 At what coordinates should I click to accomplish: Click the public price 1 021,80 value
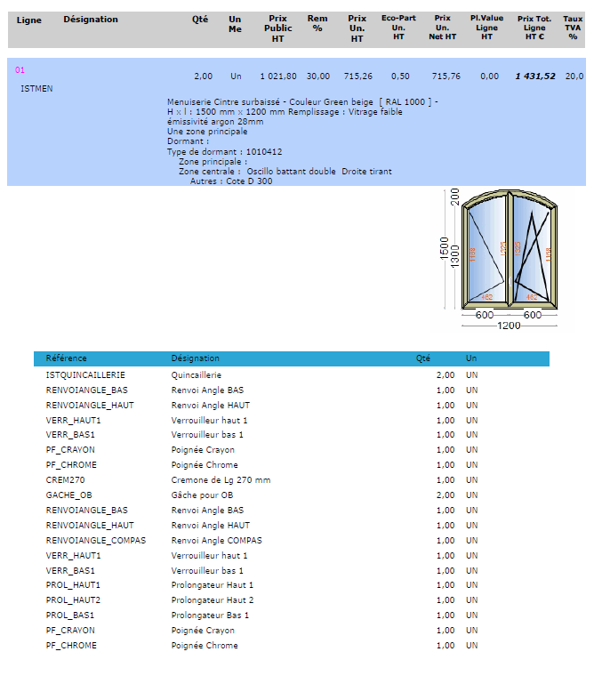278,76
